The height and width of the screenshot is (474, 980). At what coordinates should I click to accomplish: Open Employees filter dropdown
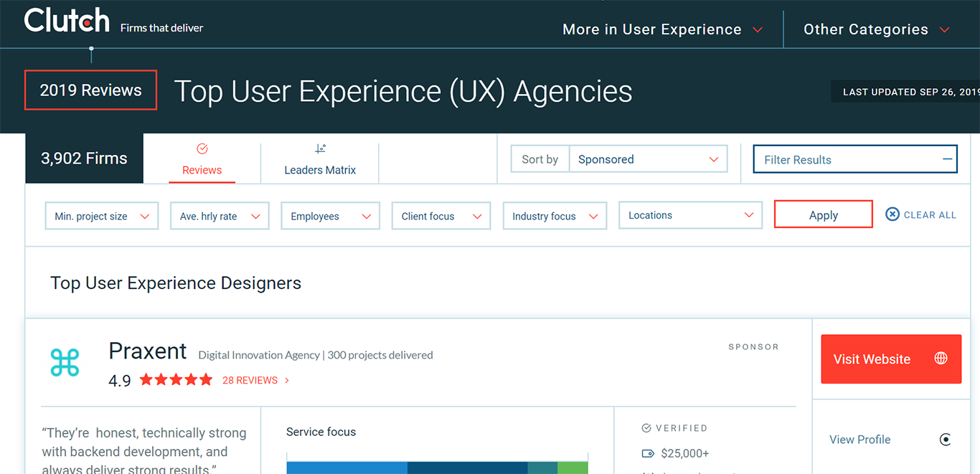pos(330,216)
